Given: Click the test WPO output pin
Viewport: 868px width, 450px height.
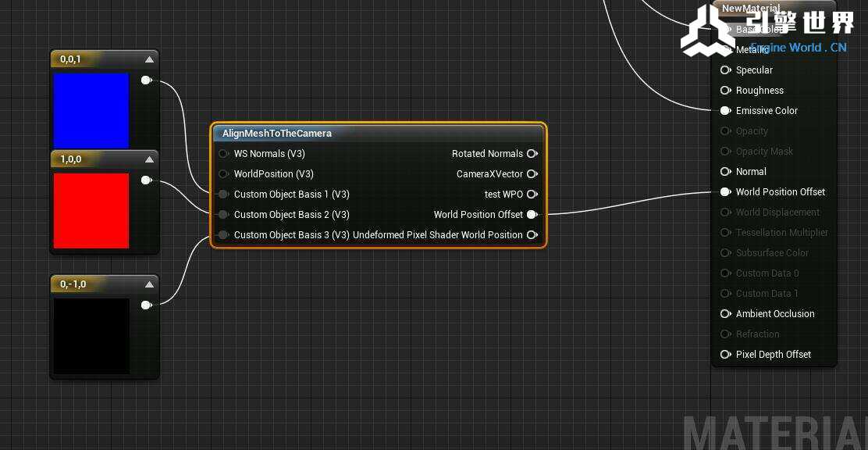Looking at the screenshot, I should [x=532, y=195].
